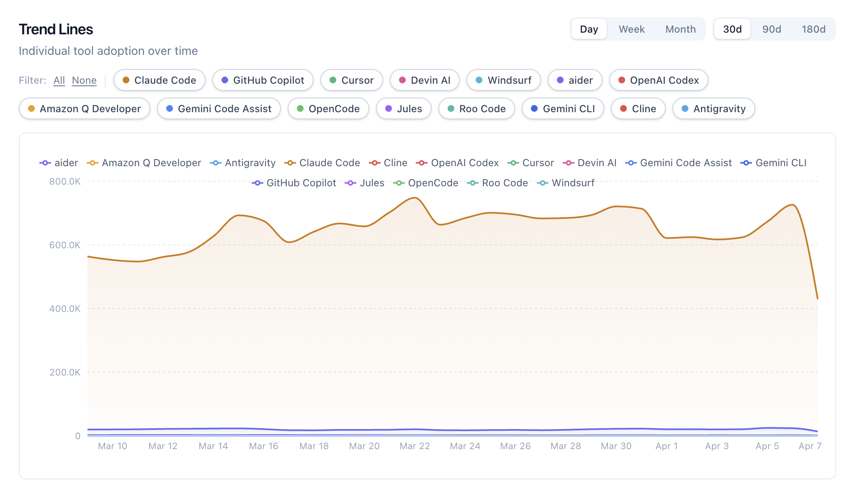Viewport: 855px width, 504px height.
Task: Click the Devin AI legend marker icon
Action: coord(569,163)
